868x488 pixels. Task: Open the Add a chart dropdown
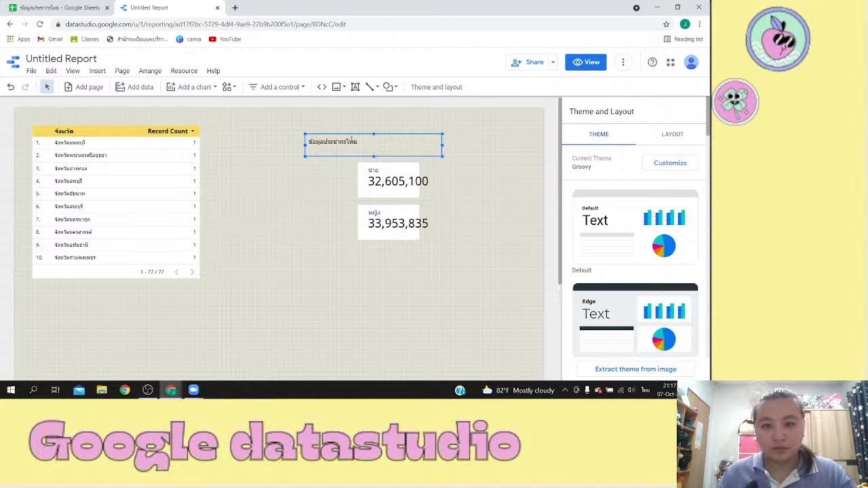(192, 87)
